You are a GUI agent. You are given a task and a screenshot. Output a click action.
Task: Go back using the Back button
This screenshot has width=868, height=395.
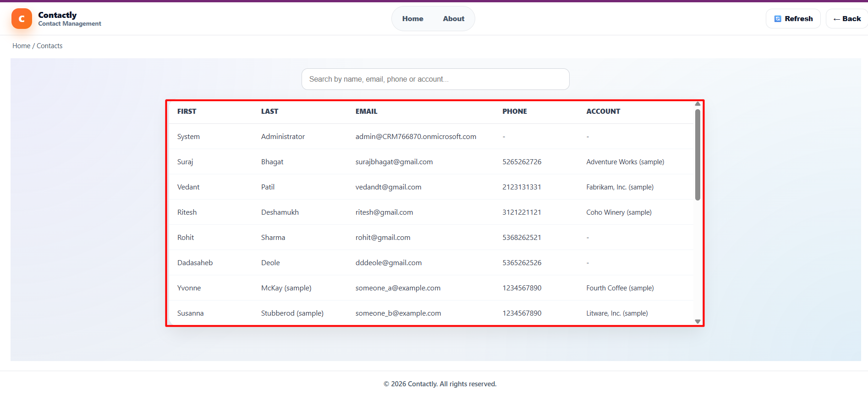click(x=847, y=19)
